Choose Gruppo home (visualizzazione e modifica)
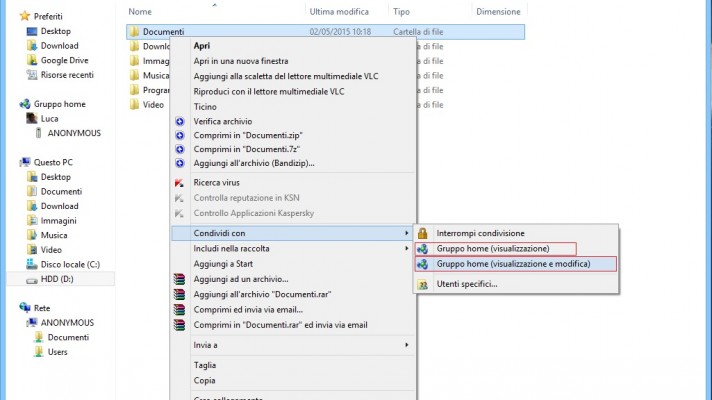 (516, 264)
